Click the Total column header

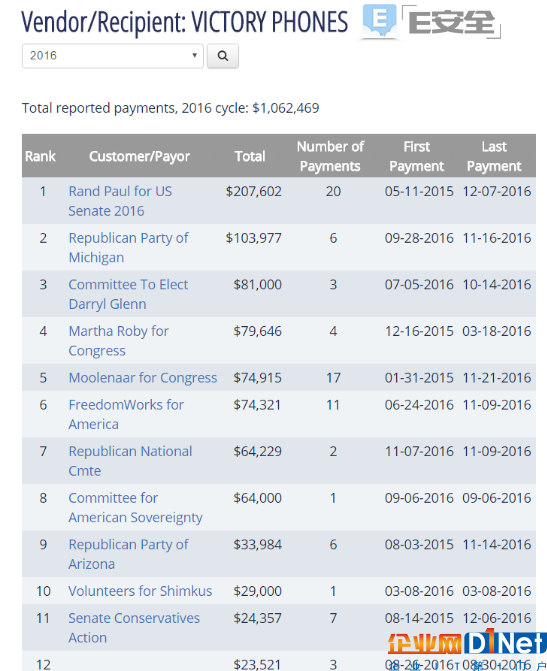[250, 156]
